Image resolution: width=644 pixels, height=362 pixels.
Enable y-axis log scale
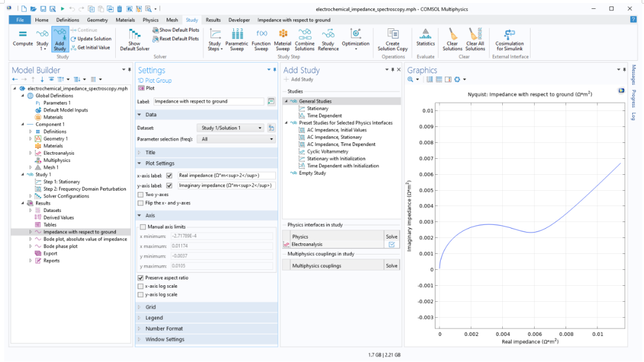tap(141, 295)
